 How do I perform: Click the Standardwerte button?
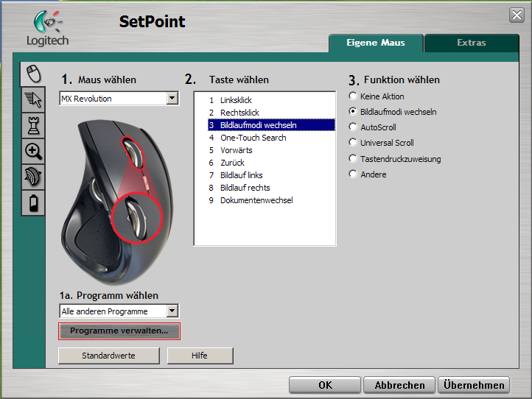(108, 356)
